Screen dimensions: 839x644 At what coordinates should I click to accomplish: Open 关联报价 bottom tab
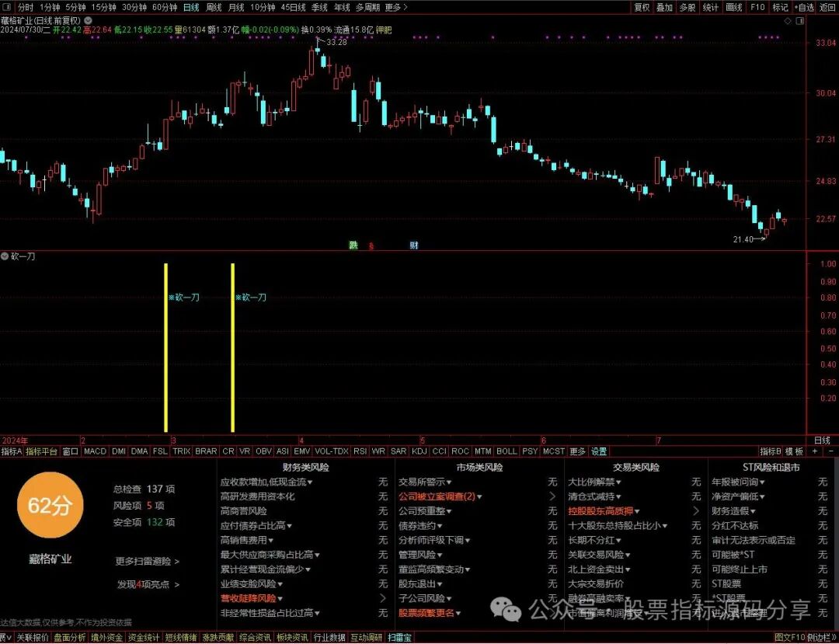pyautogui.click(x=32, y=638)
